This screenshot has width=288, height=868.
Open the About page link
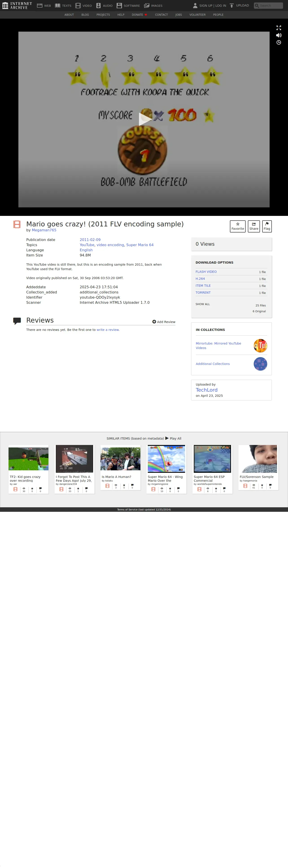[x=69, y=15]
